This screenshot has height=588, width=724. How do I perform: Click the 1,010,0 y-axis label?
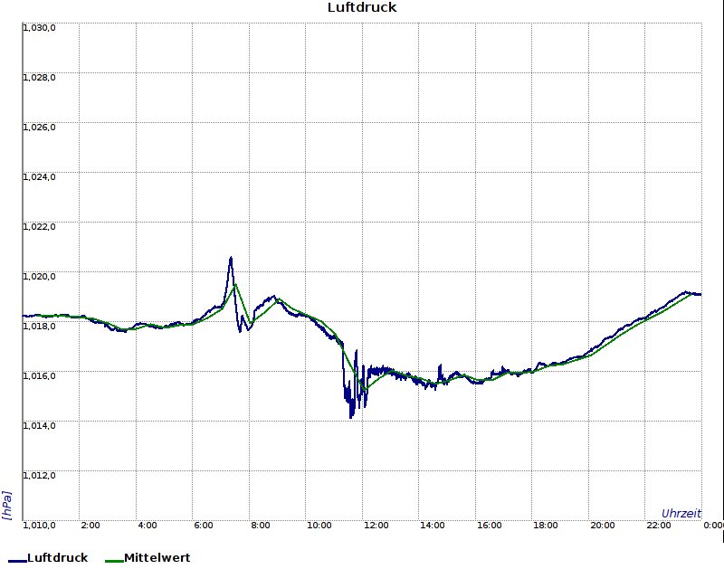pos(39,526)
